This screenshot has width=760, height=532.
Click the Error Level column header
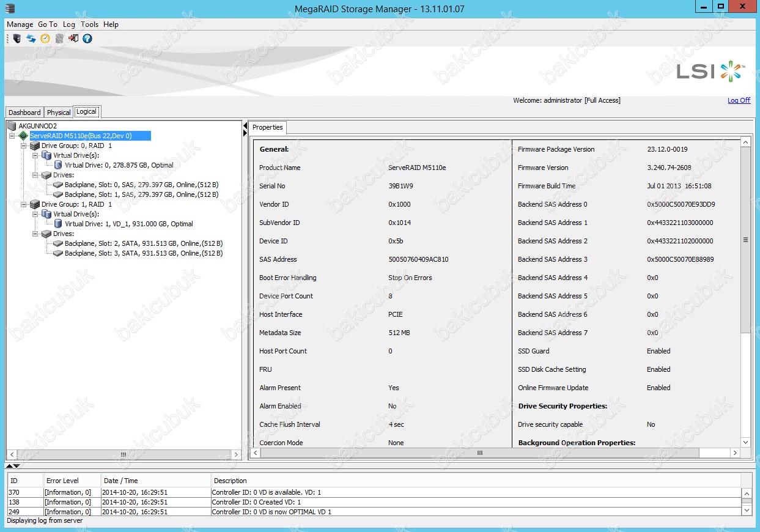point(71,481)
